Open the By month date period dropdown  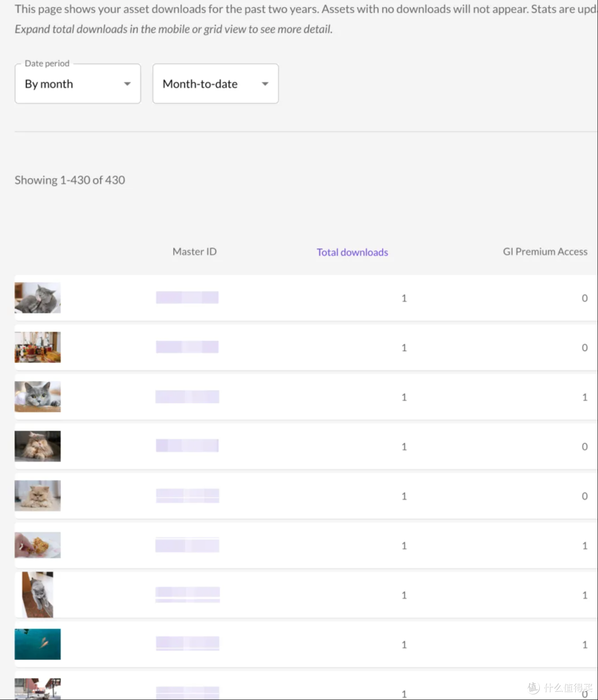78,84
